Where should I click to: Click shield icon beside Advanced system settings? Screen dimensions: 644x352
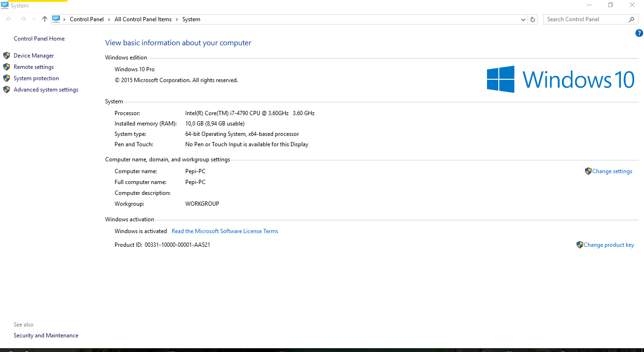[7, 89]
